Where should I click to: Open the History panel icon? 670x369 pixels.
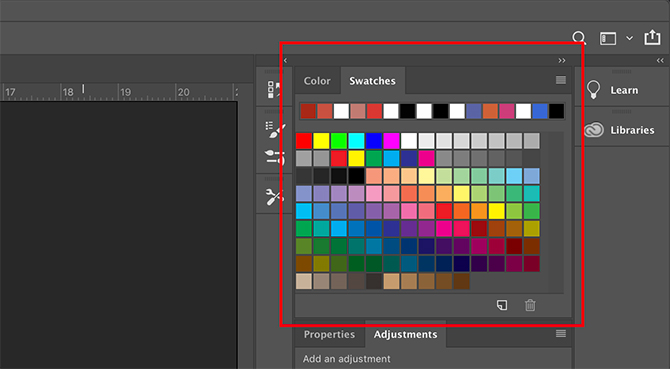274,90
